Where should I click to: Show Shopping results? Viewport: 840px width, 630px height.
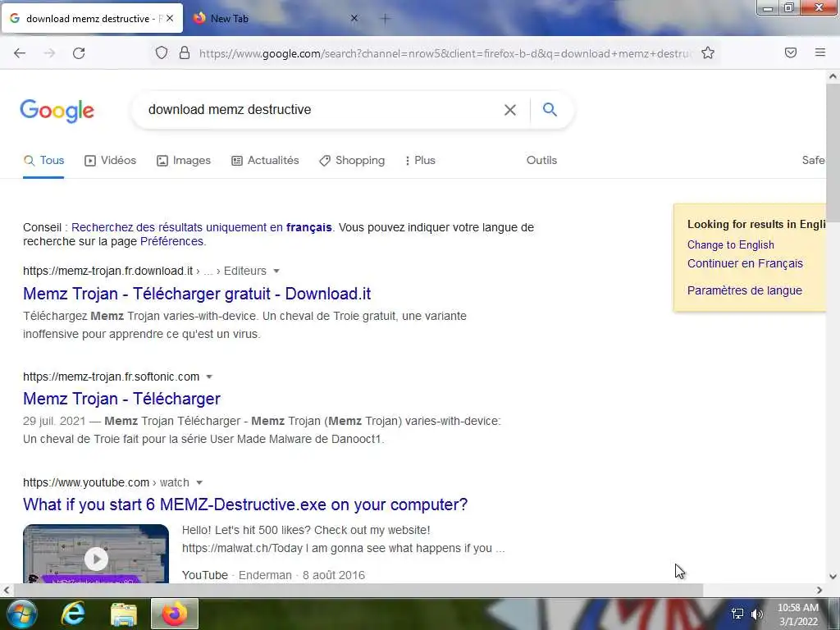click(352, 160)
